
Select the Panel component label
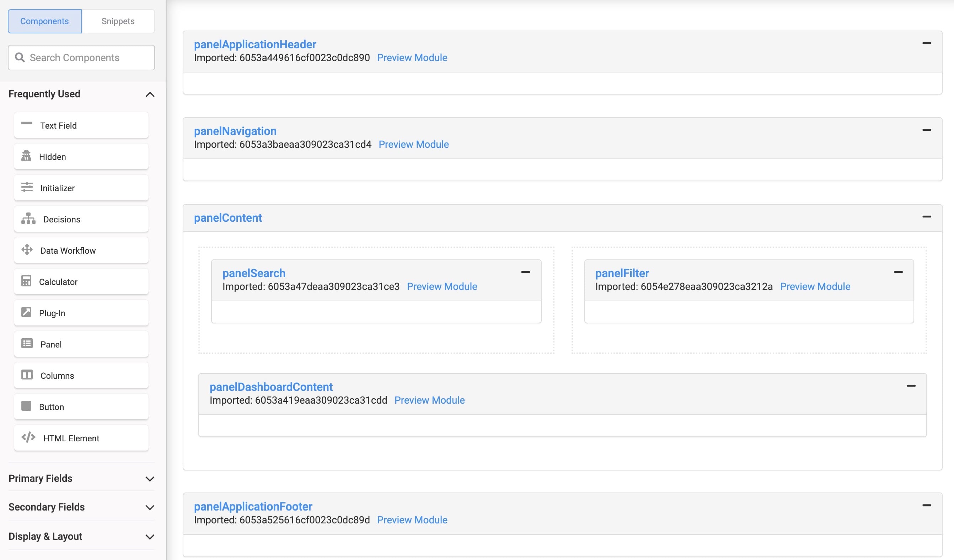[51, 345]
